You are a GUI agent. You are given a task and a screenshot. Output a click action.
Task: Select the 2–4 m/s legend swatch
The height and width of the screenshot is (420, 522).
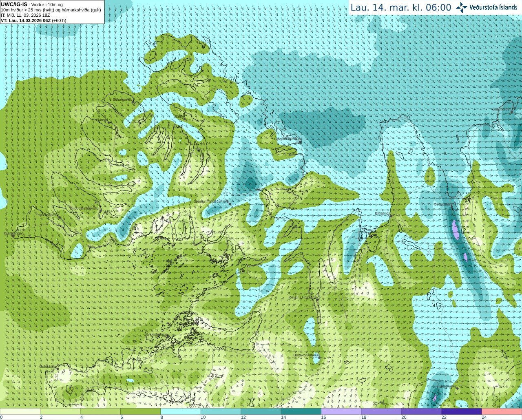click(x=60, y=411)
